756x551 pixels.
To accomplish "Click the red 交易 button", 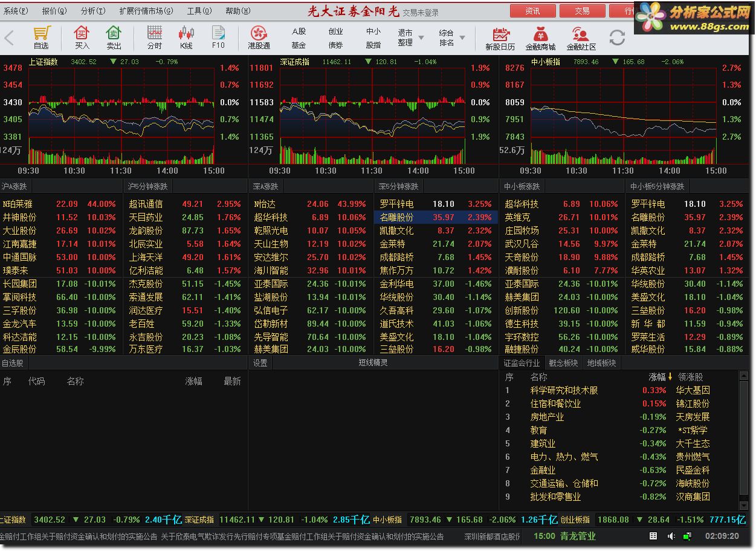I will coord(582,11).
